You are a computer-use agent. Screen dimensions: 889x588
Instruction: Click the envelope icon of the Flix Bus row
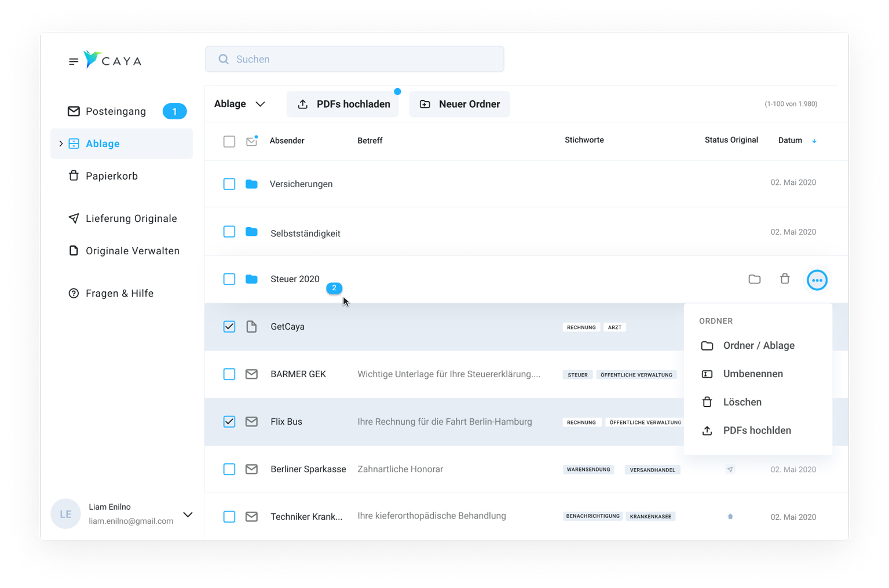tap(251, 422)
